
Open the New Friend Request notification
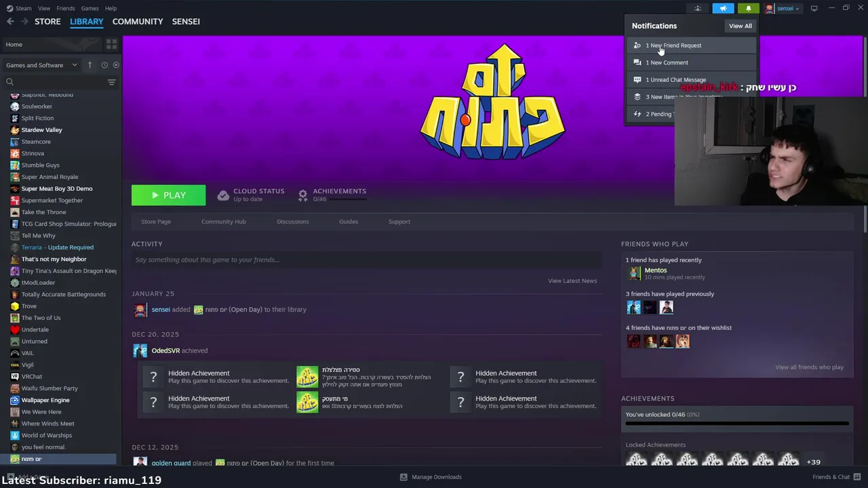[x=691, y=45]
